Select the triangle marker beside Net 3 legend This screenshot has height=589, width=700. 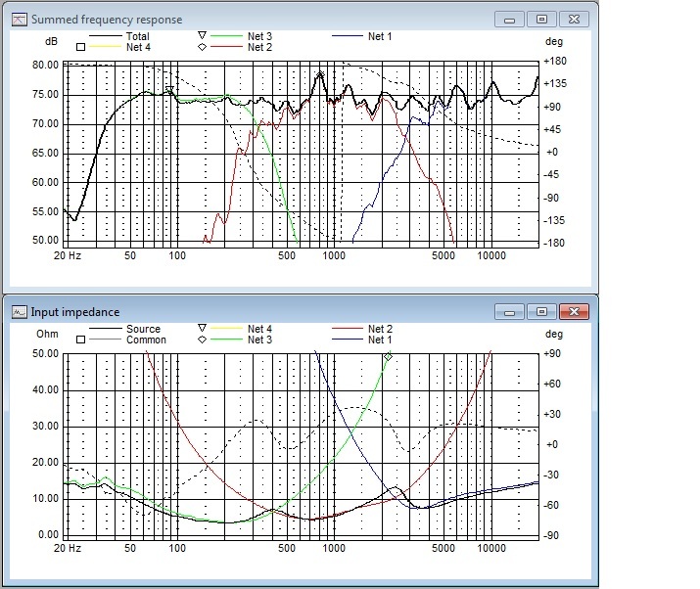[x=202, y=36]
